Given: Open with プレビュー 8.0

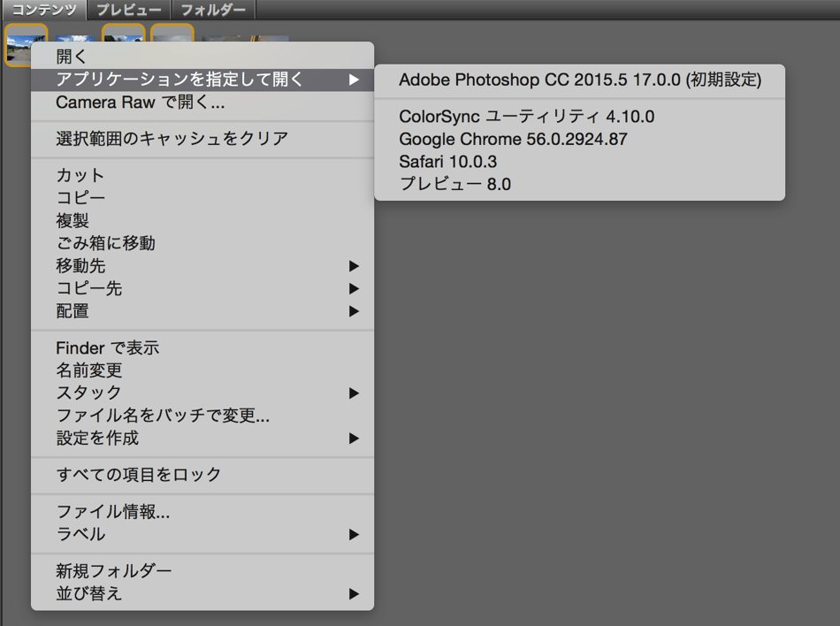Looking at the screenshot, I should coord(580,184).
